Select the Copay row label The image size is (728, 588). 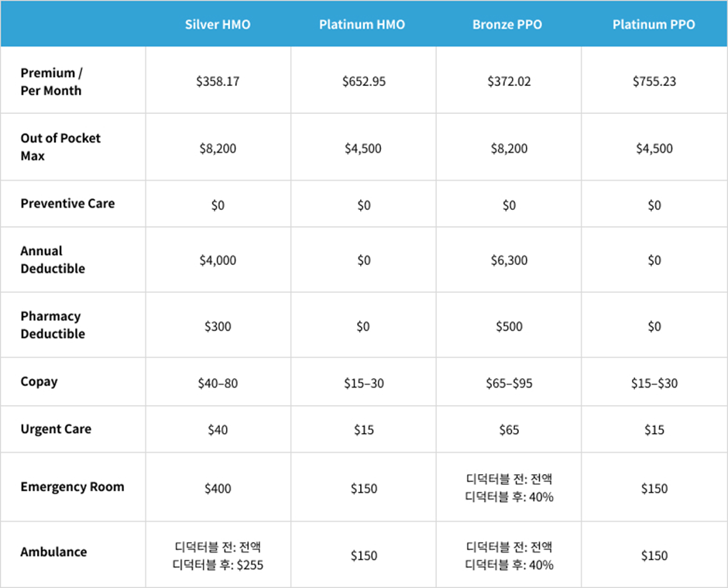[39, 381]
